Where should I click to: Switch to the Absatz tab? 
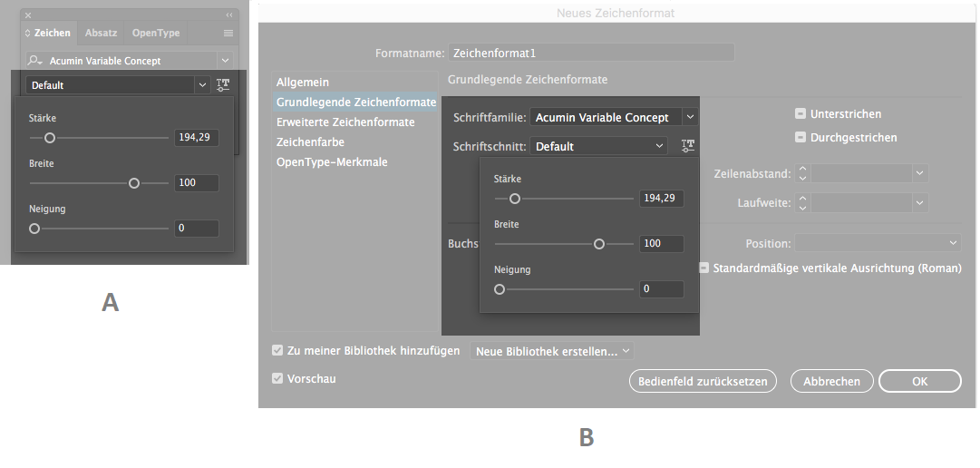pyautogui.click(x=102, y=34)
